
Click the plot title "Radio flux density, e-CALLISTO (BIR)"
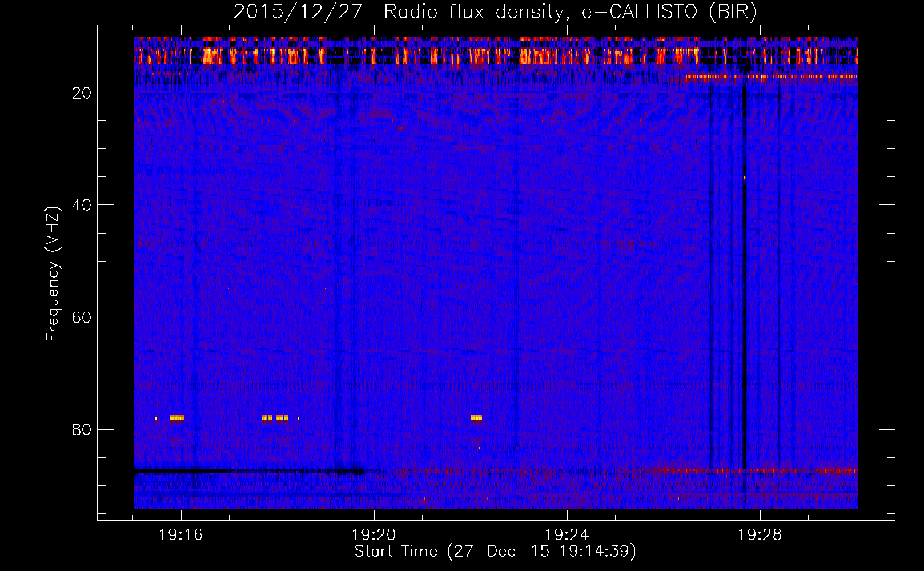pos(570,11)
